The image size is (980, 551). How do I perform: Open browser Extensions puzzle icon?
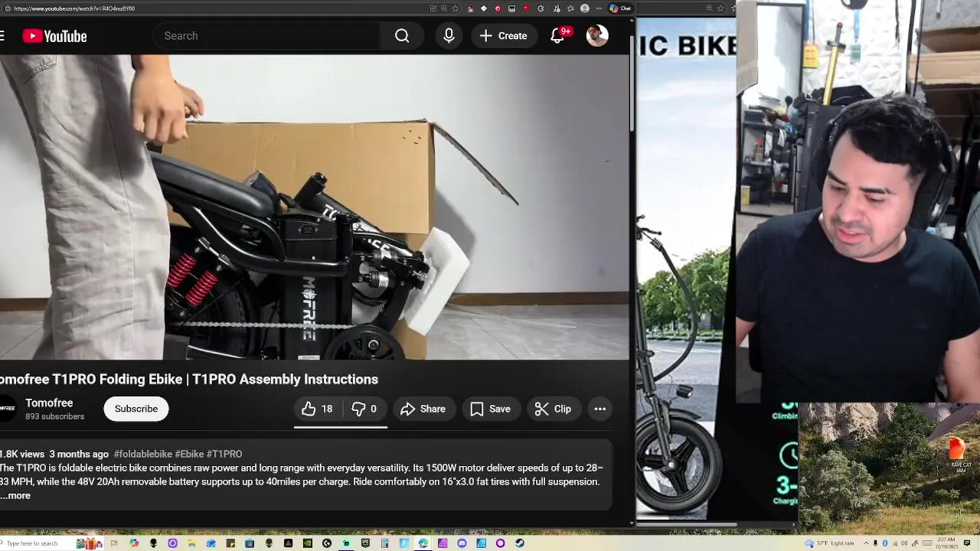pyautogui.click(x=541, y=8)
